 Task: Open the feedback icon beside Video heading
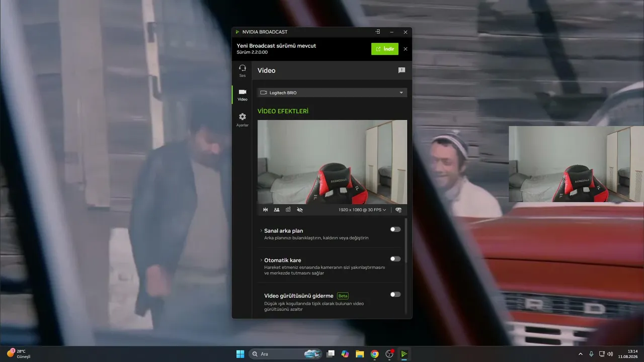click(x=401, y=70)
